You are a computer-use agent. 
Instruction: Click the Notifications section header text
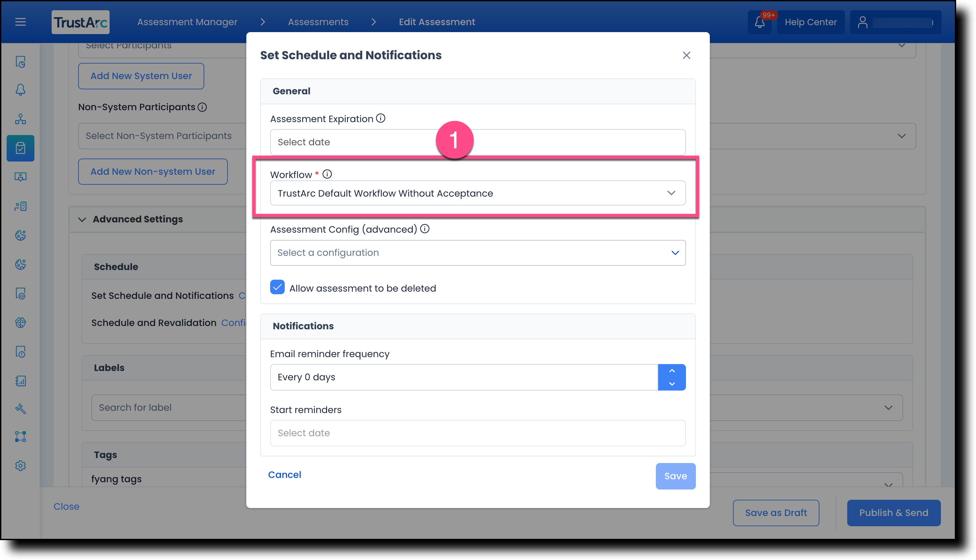pyautogui.click(x=303, y=326)
